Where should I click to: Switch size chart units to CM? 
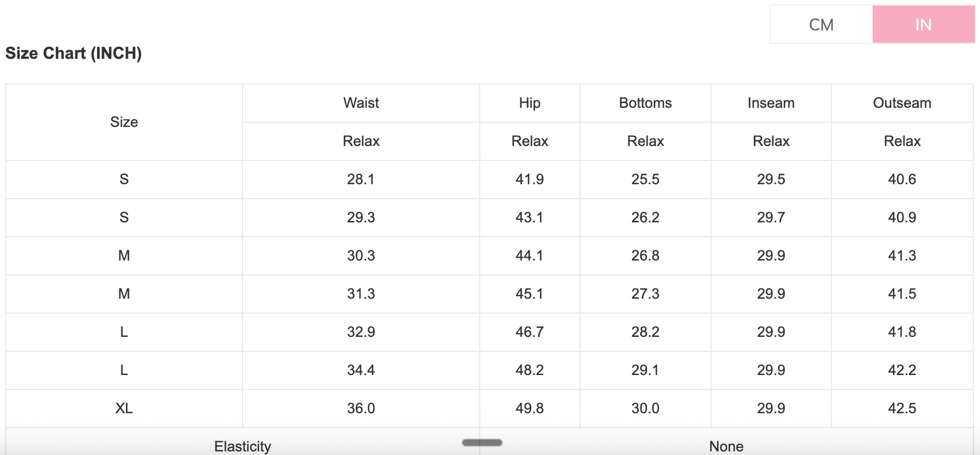[821, 25]
